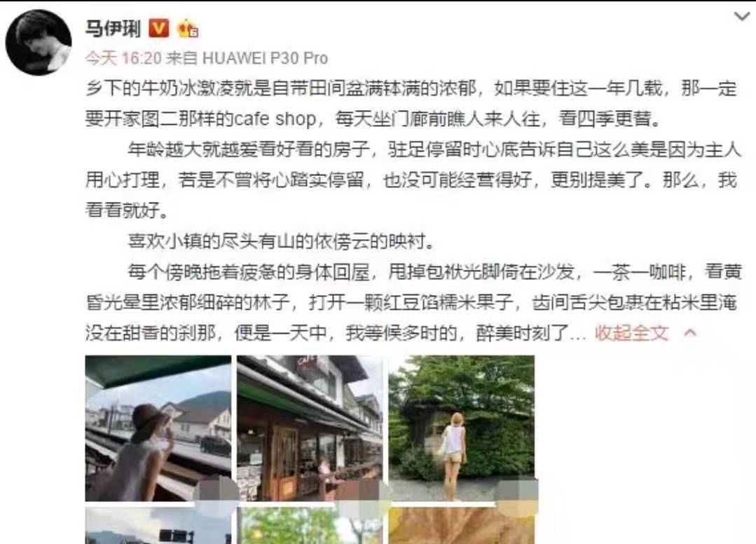756x544 pixels.
Task: Open the bottom-left street sign photo
Action: [x=158, y=525]
